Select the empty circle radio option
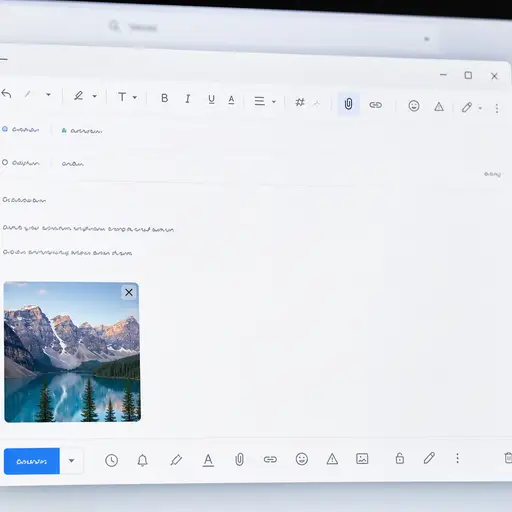Viewport: 512px width, 512px height. click(x=5, y=162)
